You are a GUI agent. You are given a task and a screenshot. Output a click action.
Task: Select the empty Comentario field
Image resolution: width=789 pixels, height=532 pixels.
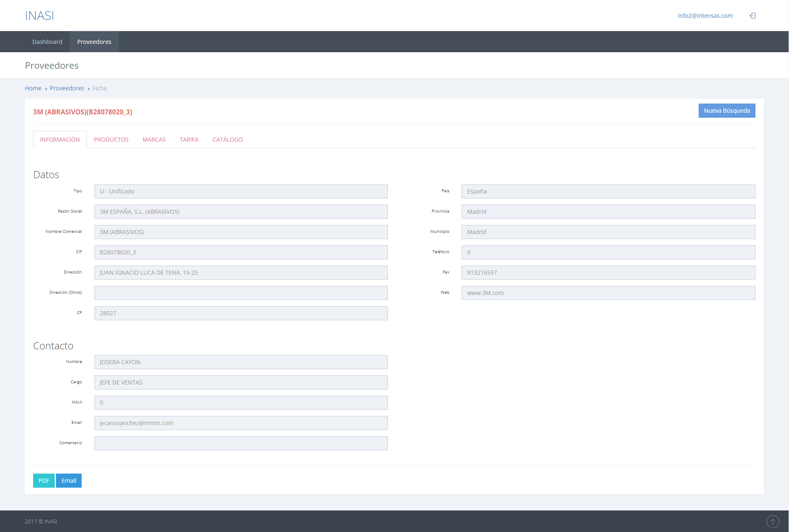click(x=241, y=443)
